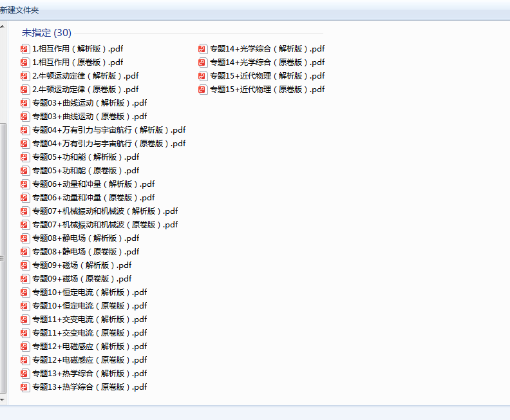The image size is (510, 420).
Task: Select file name 专题11+交变电流（解析版）.pdf
Action: (x=90, y=320)
